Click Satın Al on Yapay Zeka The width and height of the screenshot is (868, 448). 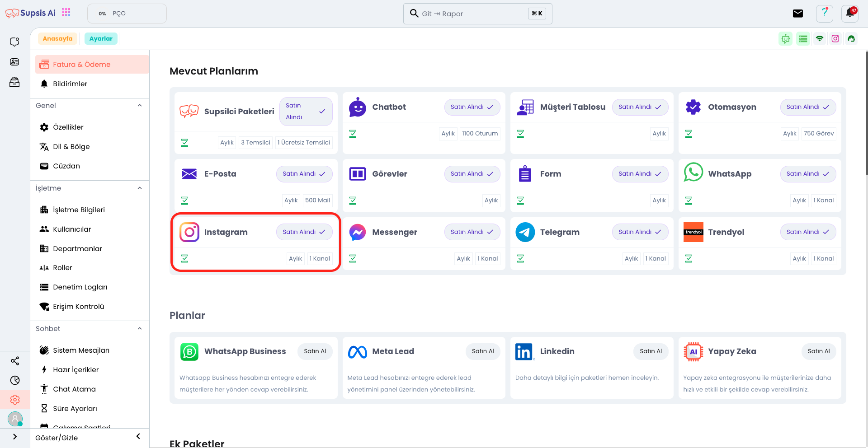coord(819,351)
